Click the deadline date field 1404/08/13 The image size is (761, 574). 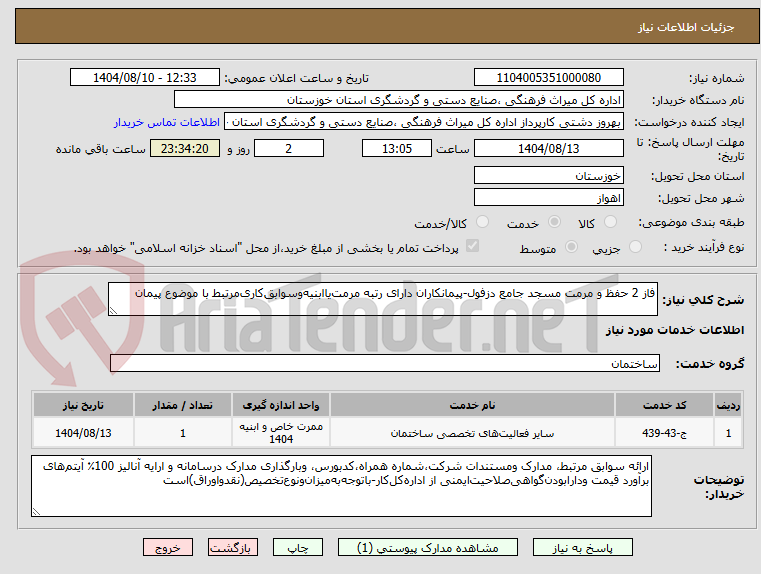548,148
